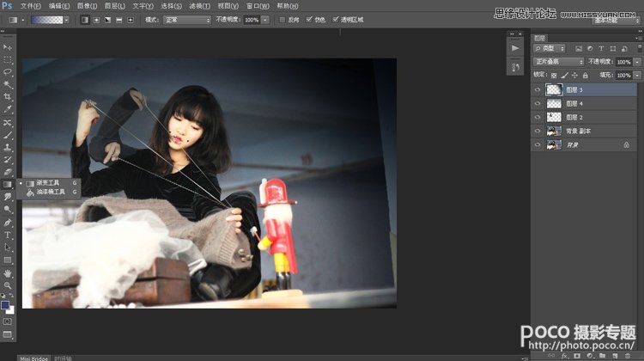Screen dimensions: 644x361
Task: Select the Healing/Patch tool
Action: click(x=8, y=123)
